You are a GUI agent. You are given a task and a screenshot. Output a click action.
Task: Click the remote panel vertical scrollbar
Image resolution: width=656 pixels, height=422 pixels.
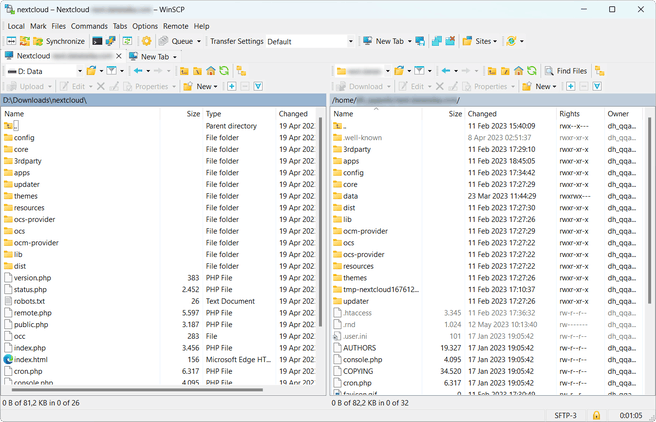pos(649,211)
